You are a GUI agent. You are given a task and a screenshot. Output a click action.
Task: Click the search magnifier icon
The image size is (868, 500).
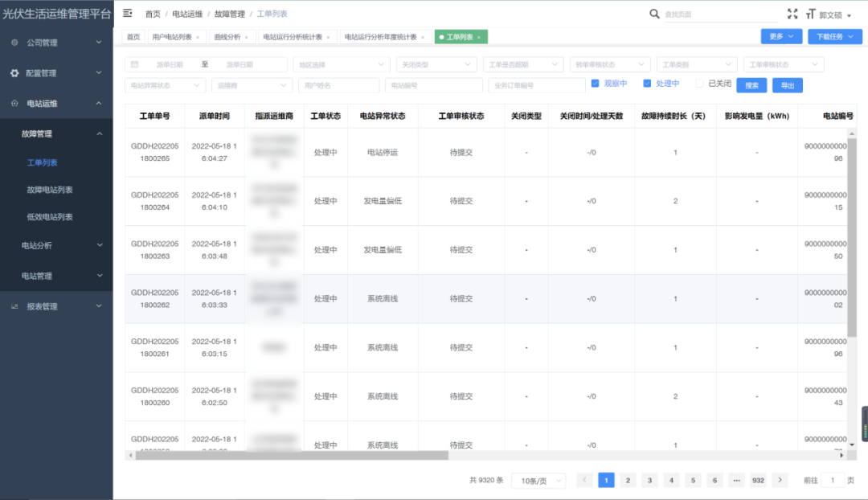point(654,14)
